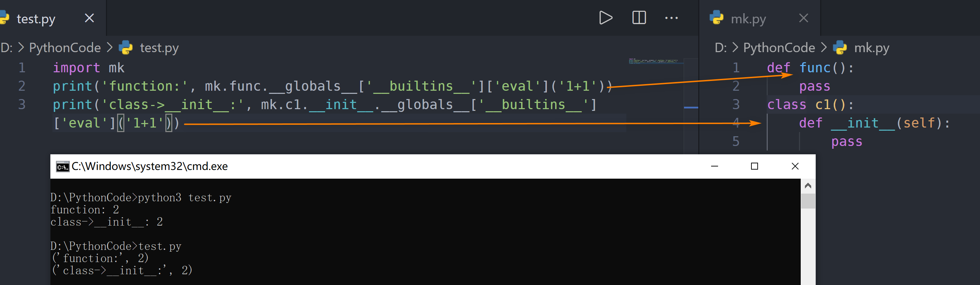The image size is (980, 285).
Task: Switch to the test.py tab
Action: coord(36,19)
